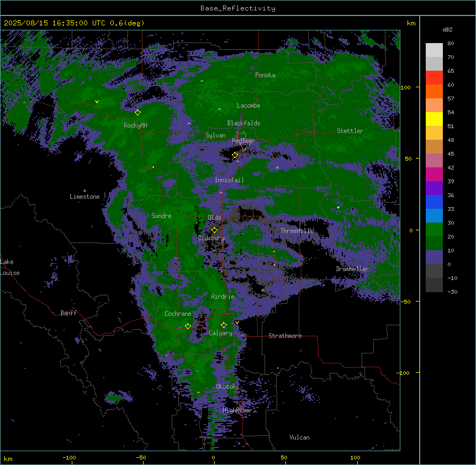Click the HighRiver label
This screenshot has height=465, width=476.
237,410
